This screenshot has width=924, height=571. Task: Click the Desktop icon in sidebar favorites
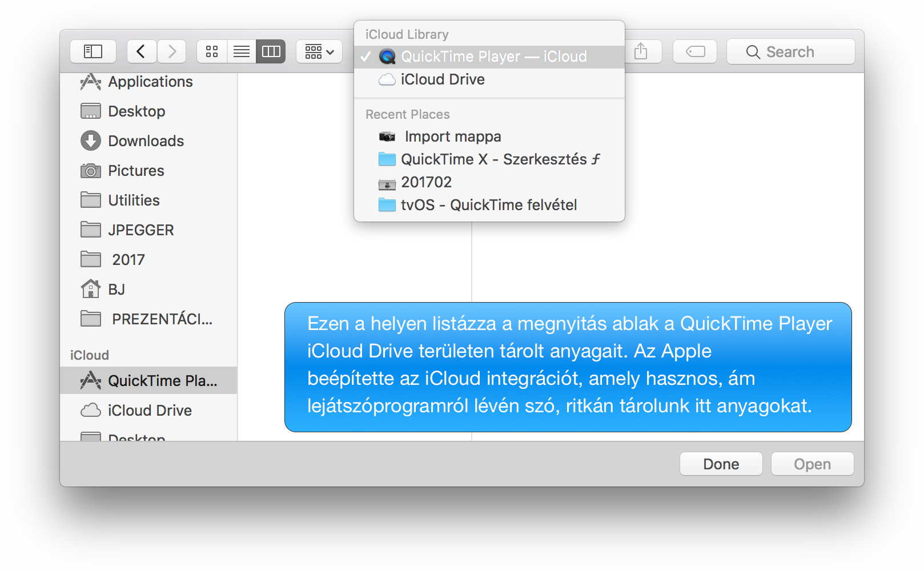[x=91, y=111]
